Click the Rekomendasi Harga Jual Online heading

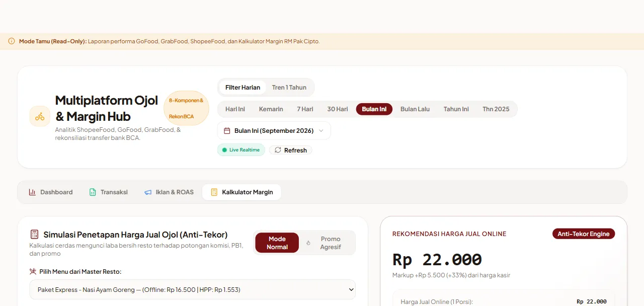tap(449, 234)
